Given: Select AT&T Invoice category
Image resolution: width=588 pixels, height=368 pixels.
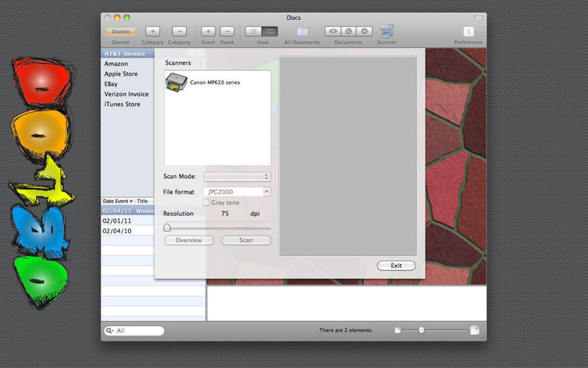Looking at the screenshot, I should coord(127,54).
